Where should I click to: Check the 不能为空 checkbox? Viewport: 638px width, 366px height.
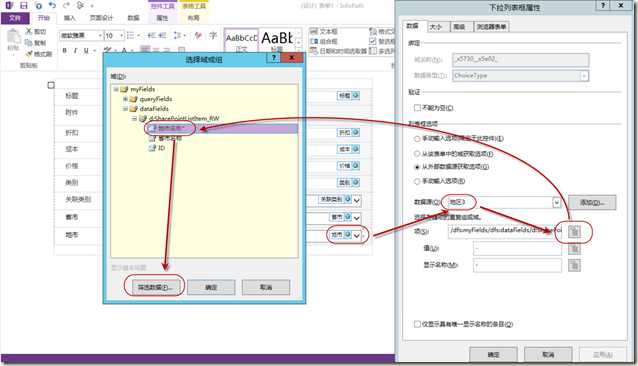417,108
